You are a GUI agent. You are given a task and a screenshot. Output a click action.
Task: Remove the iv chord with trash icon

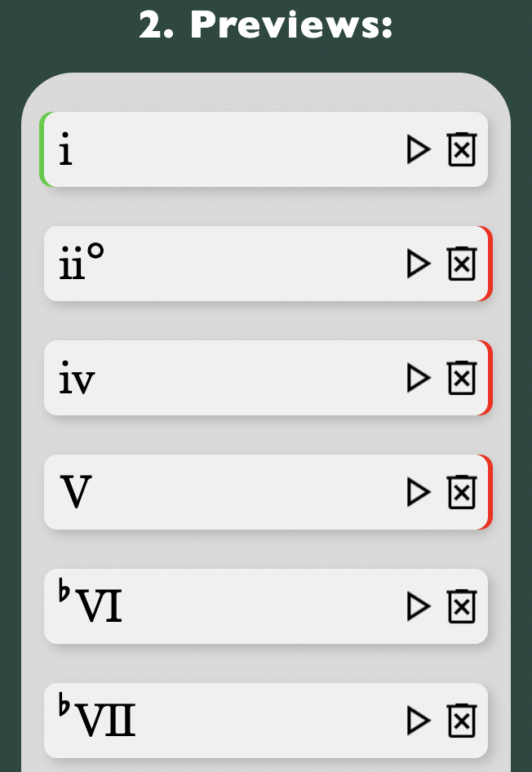pos(462,378)
